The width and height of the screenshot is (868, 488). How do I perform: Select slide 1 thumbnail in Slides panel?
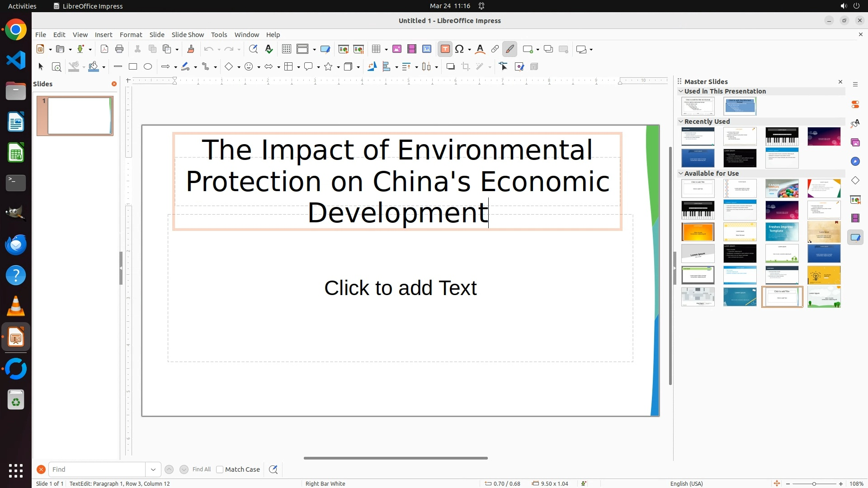pyautogui.click(x=79, y=116)
